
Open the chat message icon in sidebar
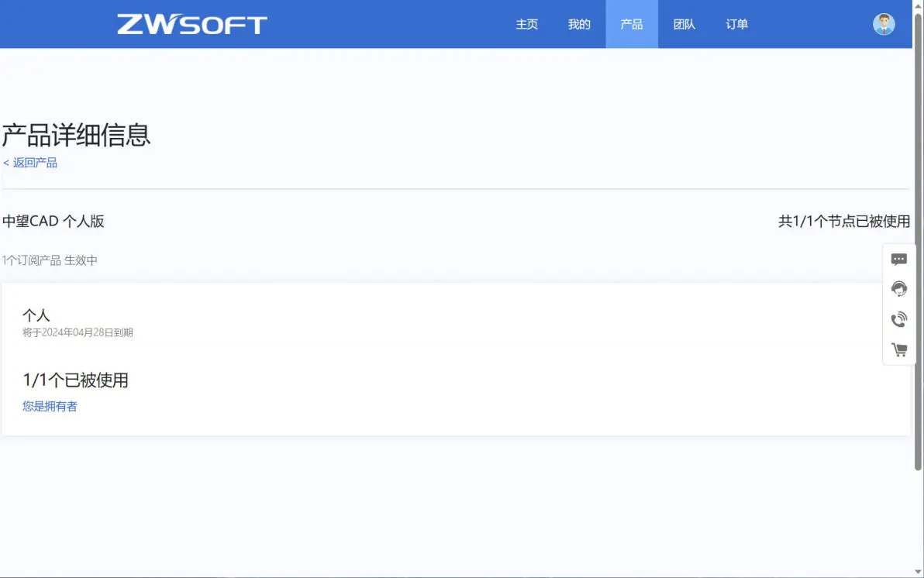(x=898, y=260)
